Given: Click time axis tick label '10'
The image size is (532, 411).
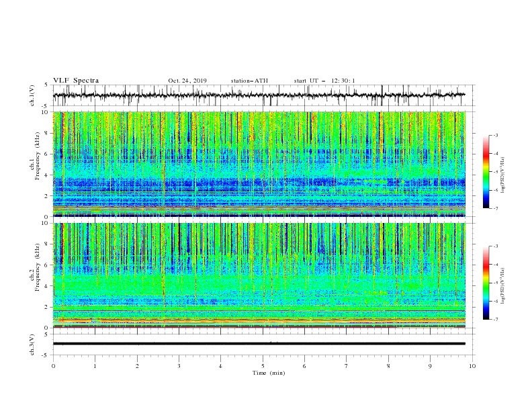Looking at the screenshot, I should click(472, 366).
